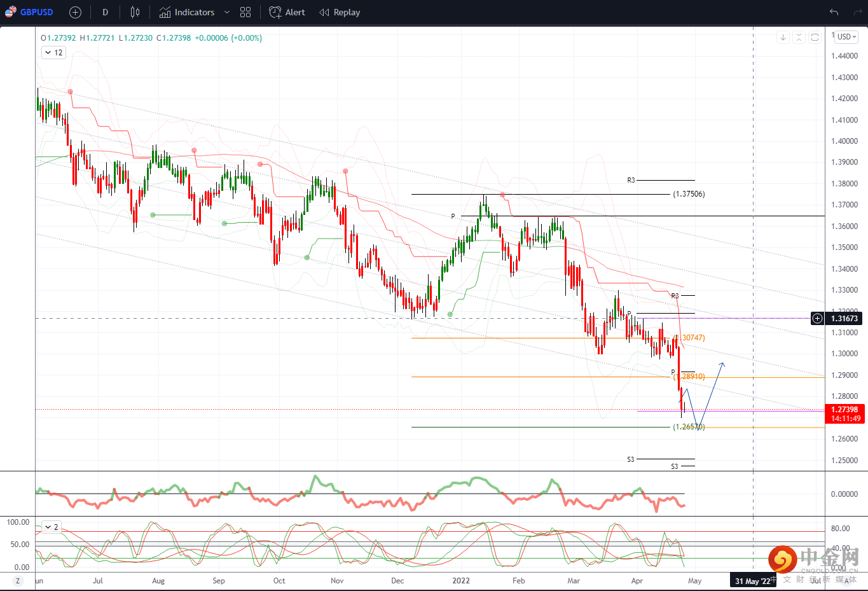This screenshot has height=591, width=868.
Task: Click the undo arrow
Action: [x=834, y=12]
